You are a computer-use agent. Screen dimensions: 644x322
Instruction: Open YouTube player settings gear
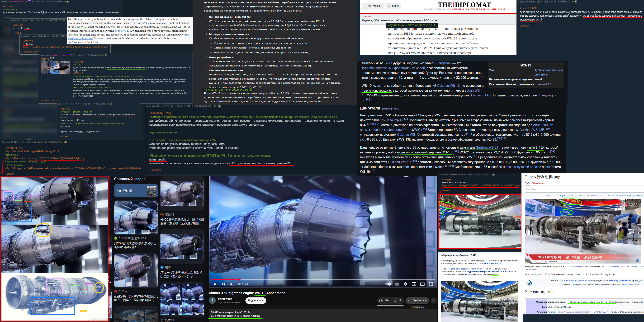pyautogui.click(x=405, y=284)
